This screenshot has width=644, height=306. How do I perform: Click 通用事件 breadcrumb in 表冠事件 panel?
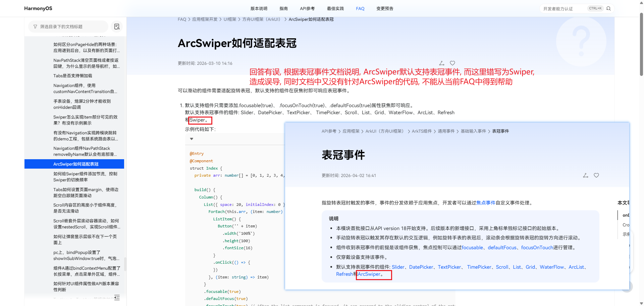pyautogui.click(x=446, y=131)
